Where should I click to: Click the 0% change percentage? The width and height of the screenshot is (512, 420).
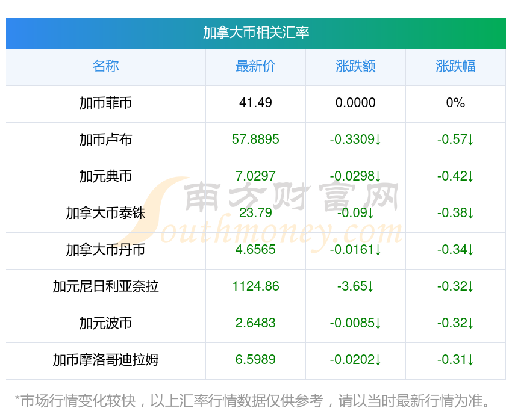coord(455,103)
